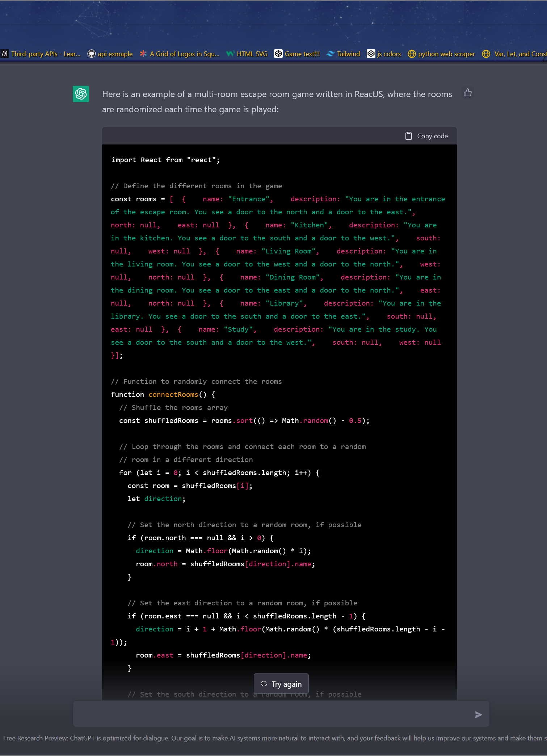
Task: Click the connectRooms function name in code
Action: [x=173, y=395]
